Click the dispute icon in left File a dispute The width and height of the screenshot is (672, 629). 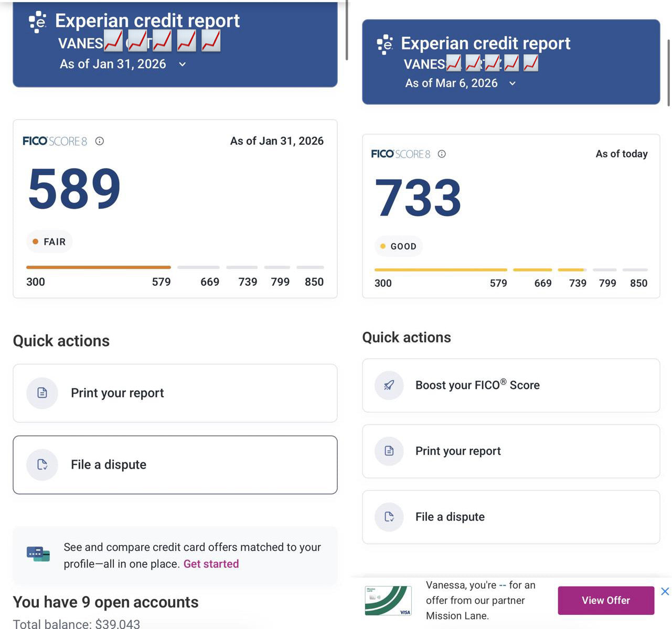click(x=42, y=465)
